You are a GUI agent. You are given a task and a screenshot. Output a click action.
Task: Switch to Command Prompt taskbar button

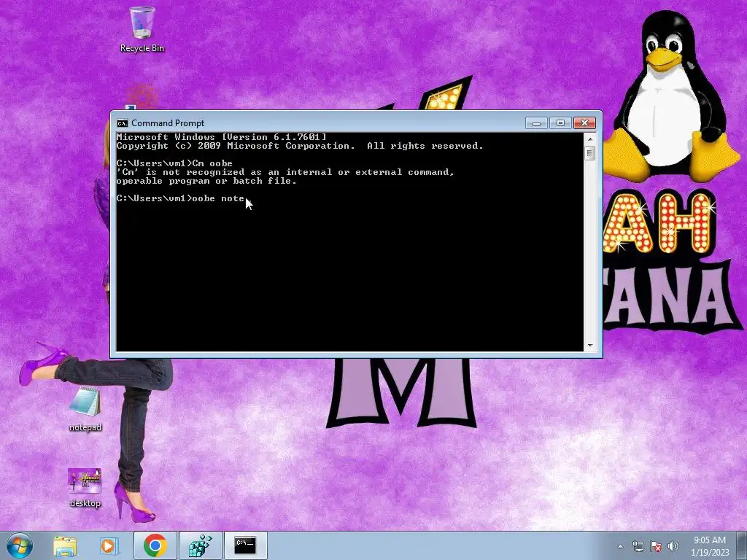(x=245, y=545)
